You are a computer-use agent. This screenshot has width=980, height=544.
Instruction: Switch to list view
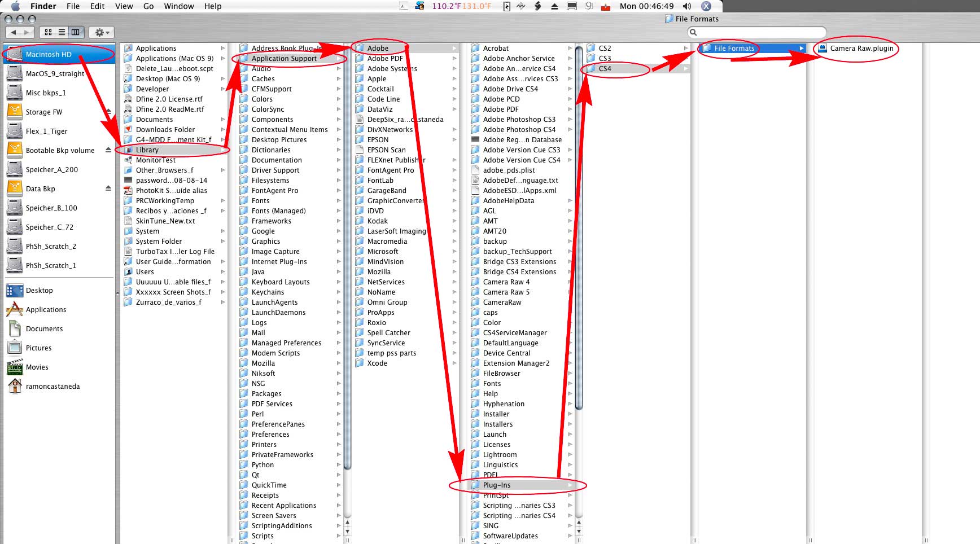tap(62, 32)
